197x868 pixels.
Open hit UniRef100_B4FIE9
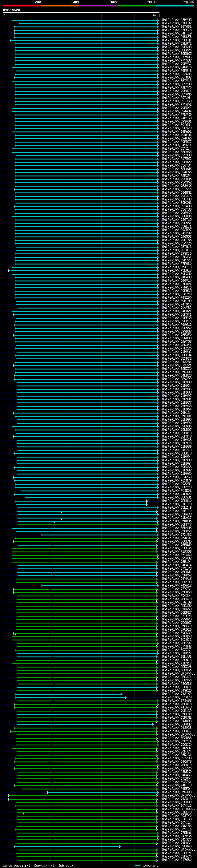point(177,33)
